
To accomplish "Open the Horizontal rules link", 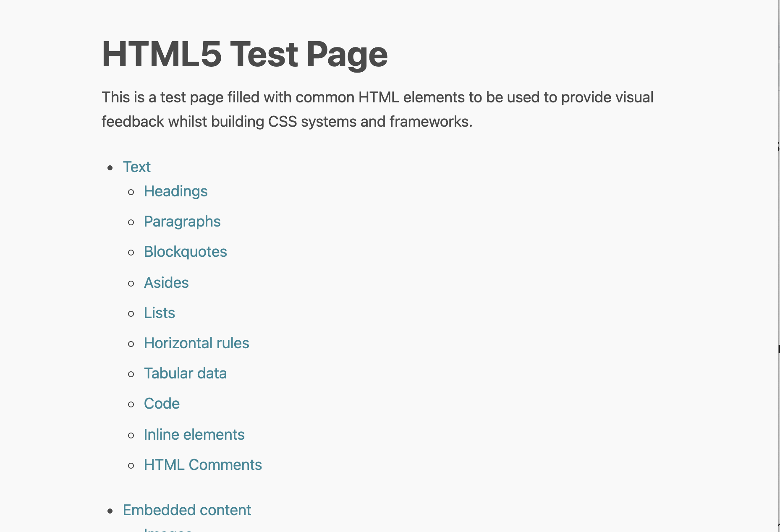I will click(196, 343).
